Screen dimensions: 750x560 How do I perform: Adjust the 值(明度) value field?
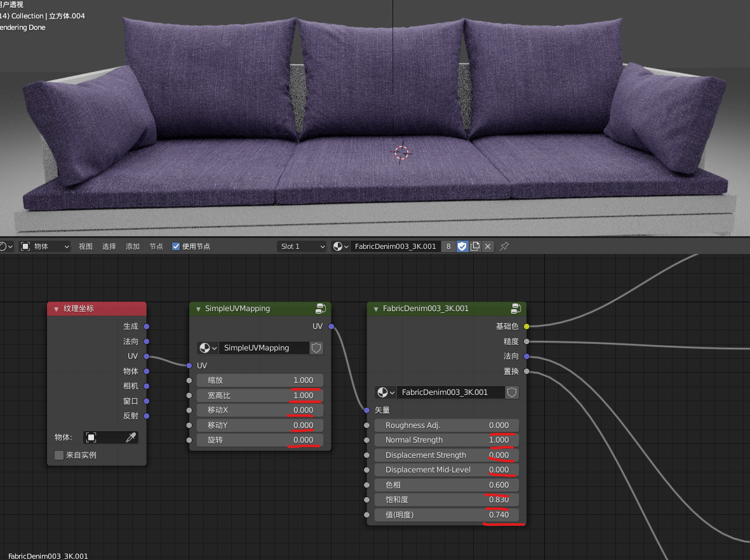(x=446, y=514)
